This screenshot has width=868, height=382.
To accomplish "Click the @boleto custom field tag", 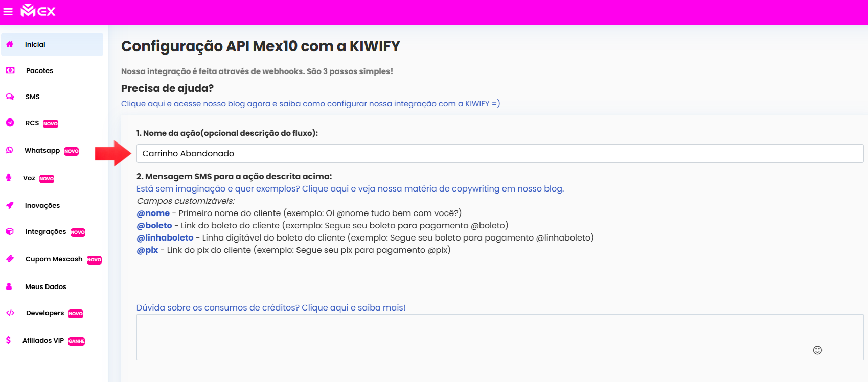I will coord(154,225).
